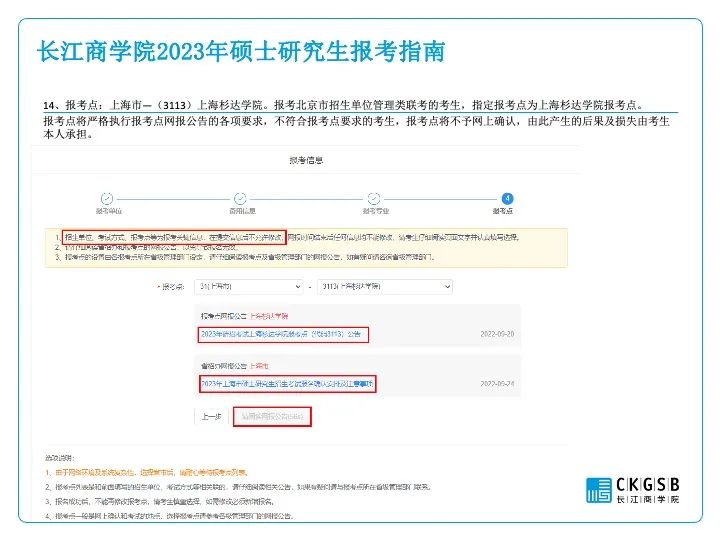Click the date 2022-09-24
Viewport: 720px width, 540px height.
pyautogui.click(x=497, y=383)
